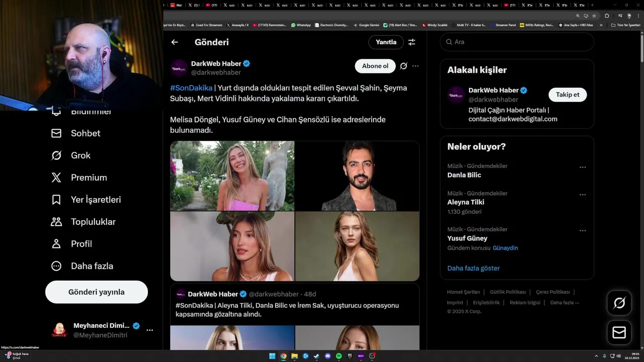Click the Yer İşaretleri bookmark icon
This screenshot has height=362, width=644.
click(x=56, y=200)
